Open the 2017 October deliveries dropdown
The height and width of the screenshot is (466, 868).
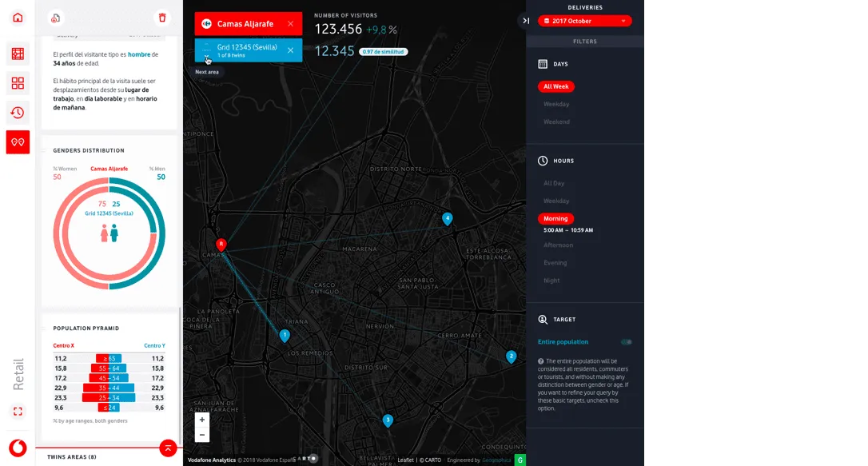tap(584, 21)
